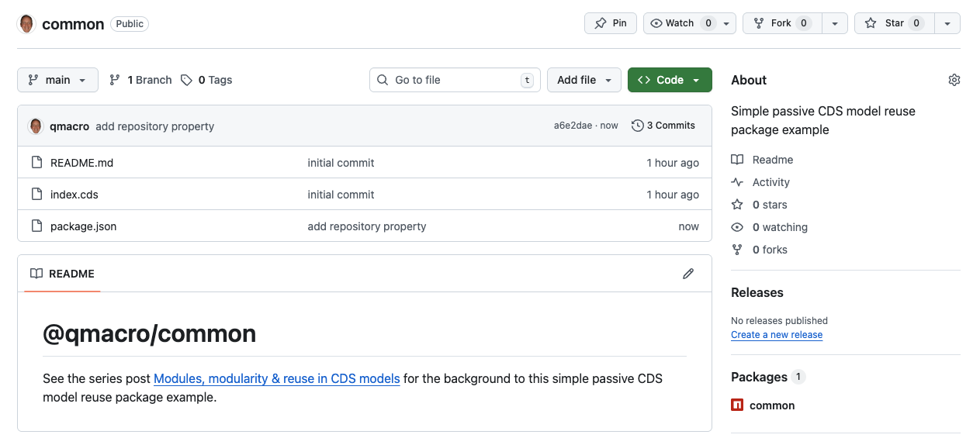The width and height of the screenshot is (980, 445).
Task: View the 1 Branch link
Action: click(x=140, y=80)
